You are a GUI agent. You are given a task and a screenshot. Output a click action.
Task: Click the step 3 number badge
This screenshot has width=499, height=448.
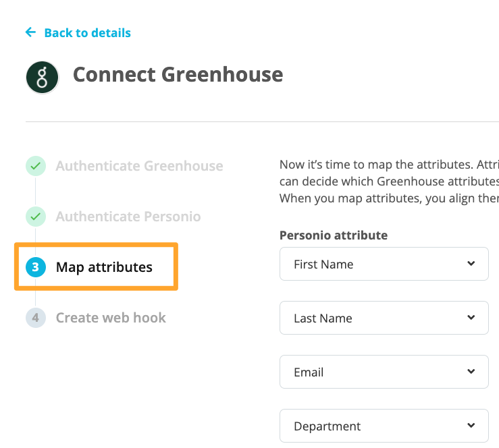[36, 267]
